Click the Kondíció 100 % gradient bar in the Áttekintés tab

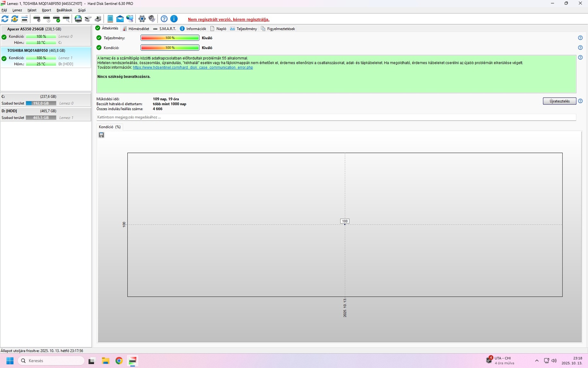point(170,48)
